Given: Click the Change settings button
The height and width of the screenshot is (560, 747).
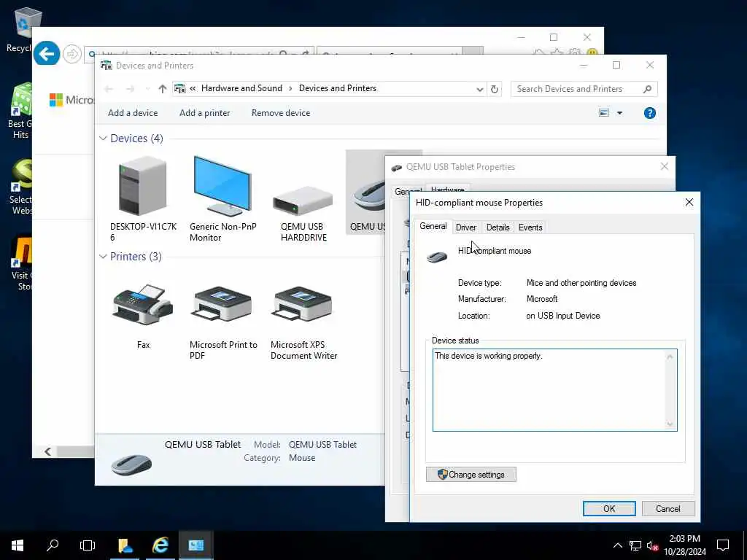Looking at the screenshot, I should point(471,474).
